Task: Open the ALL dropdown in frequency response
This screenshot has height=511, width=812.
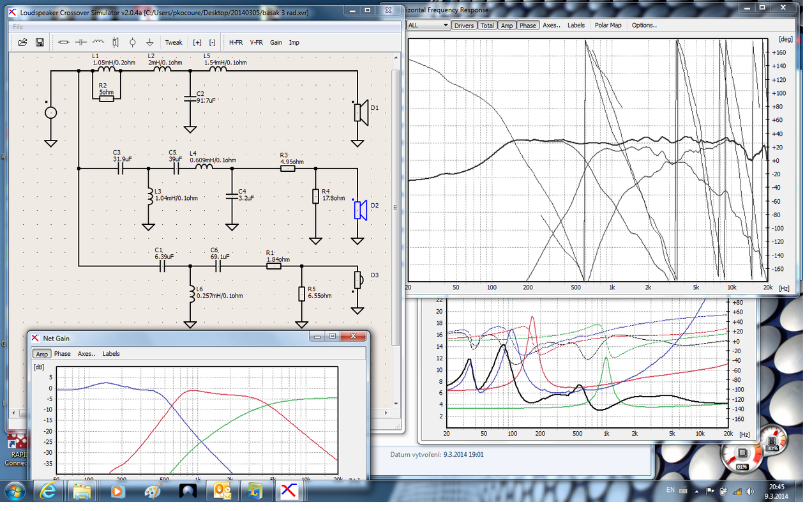Action: (428, 26)
